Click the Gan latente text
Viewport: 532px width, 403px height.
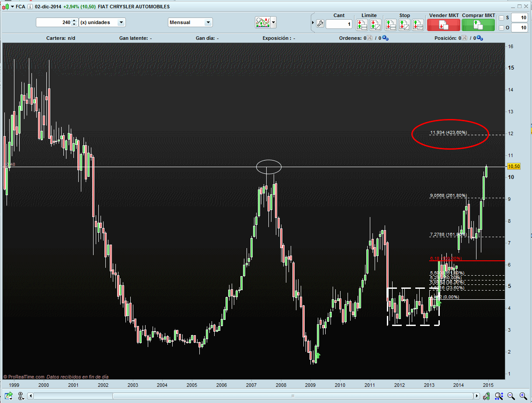click(136, 38)
